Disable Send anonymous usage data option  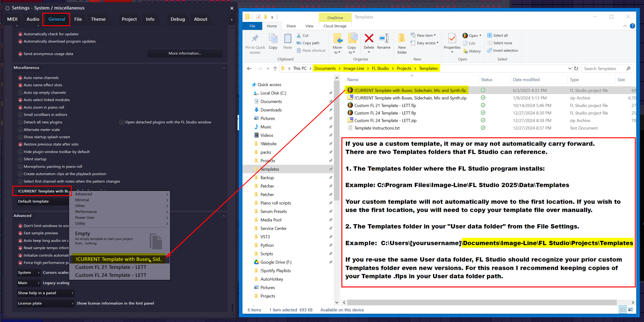coord(20,54)
